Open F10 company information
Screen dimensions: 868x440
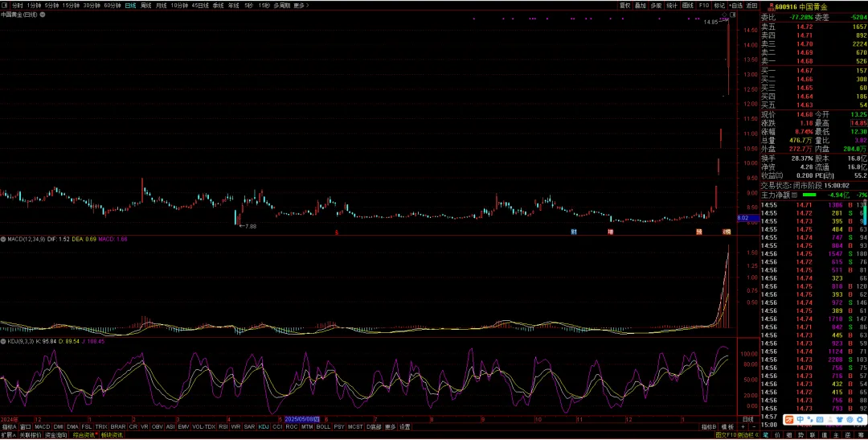(x=703, y=6)
